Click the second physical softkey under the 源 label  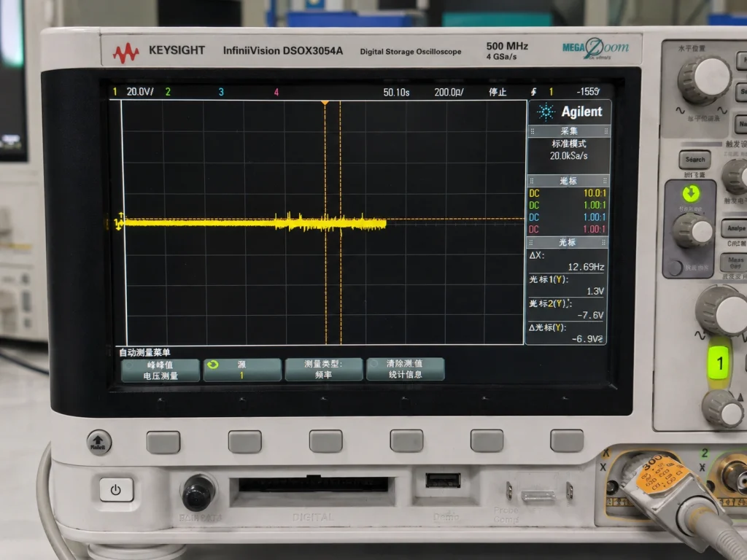point(245,441)
